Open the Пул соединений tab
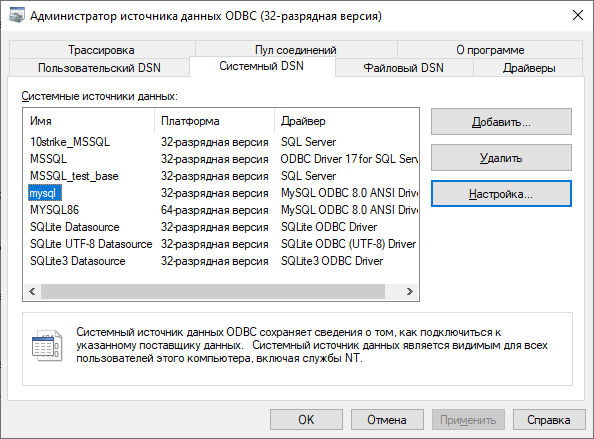The width and height of the screenshot is (594, 439). [x=295, y=50]
